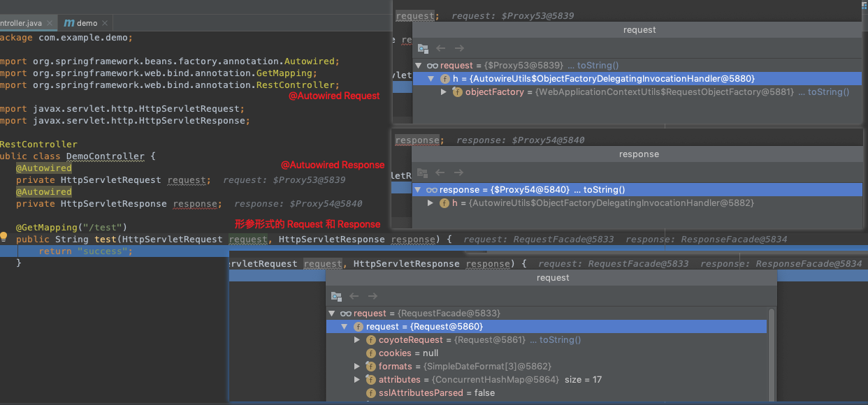The image size is (868, 405).
Task: Collapse the request $Proxy53@5839 node
Action: pos(419,66)
